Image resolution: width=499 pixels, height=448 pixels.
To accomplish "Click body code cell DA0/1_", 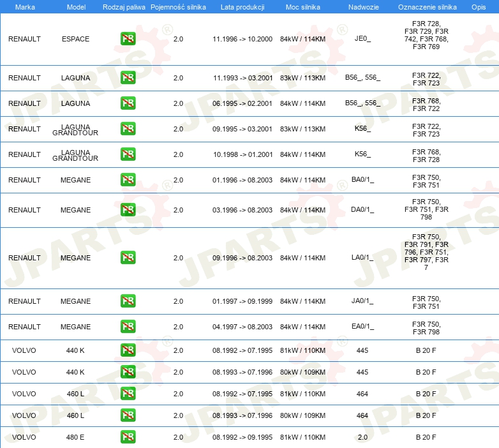I will pos(362,210).
